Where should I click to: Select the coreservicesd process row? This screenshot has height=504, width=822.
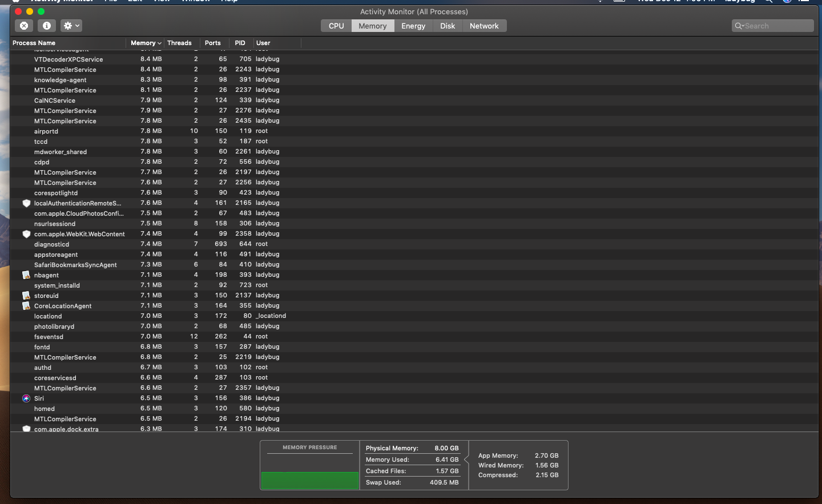(x=414, y=378)
